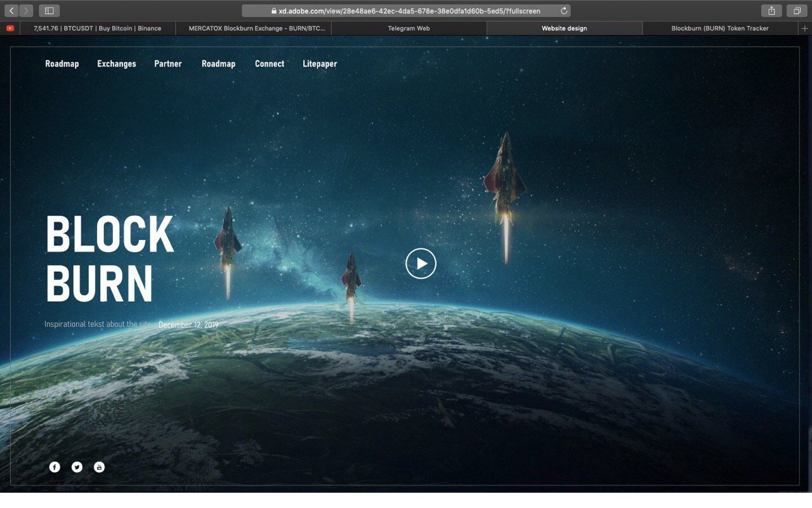Click the xd.adobe.com address bar

(x=406, y=11)
